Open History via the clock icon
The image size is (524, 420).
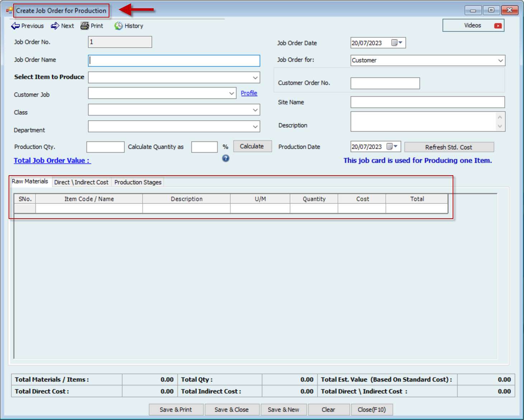118,26
